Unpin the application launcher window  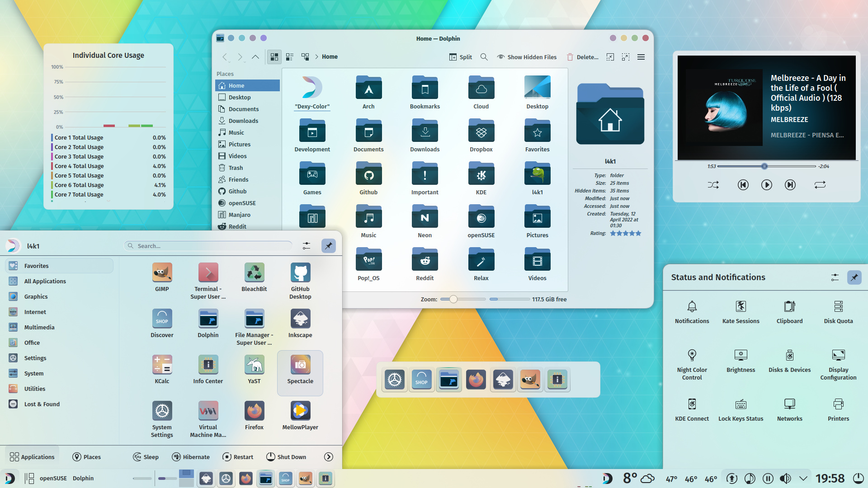[x=329, y=246]
